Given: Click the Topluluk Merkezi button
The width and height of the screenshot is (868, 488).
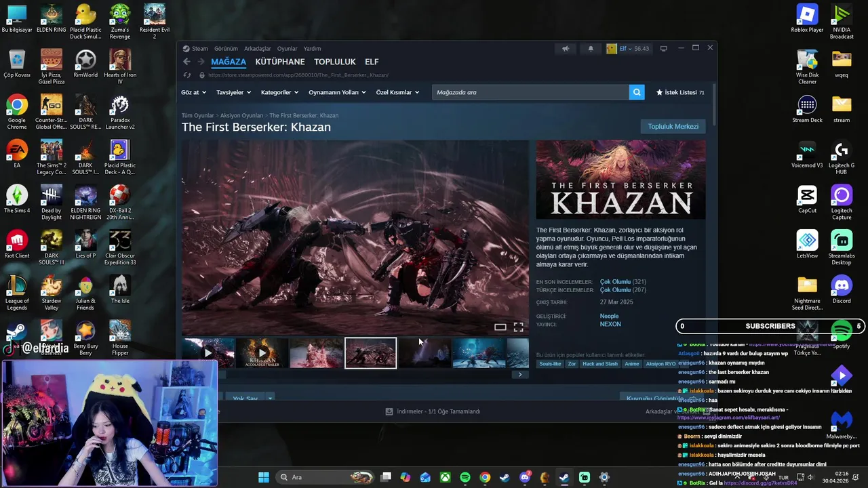Looking at the screenshot, I should coord(673,127).
